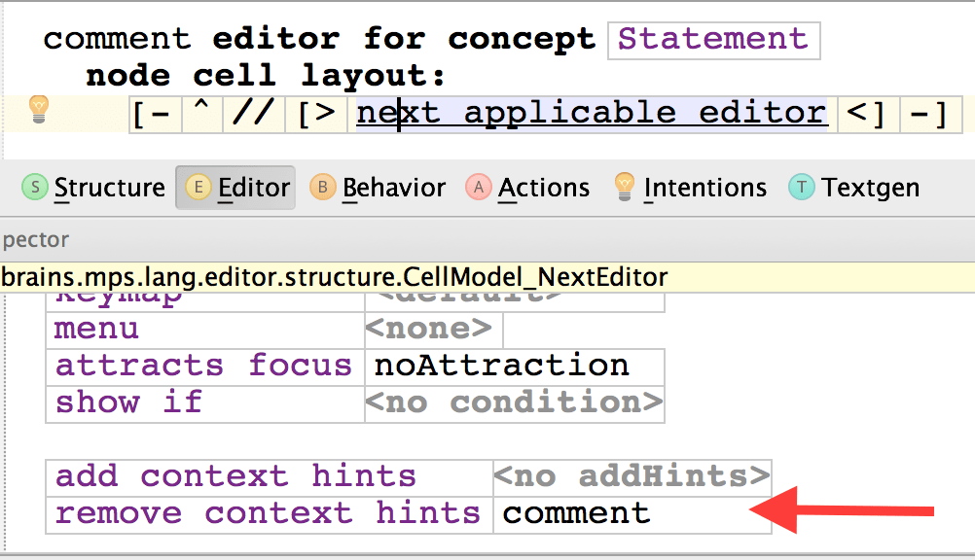Click the yellow Editor tab icon

[199, 187]
